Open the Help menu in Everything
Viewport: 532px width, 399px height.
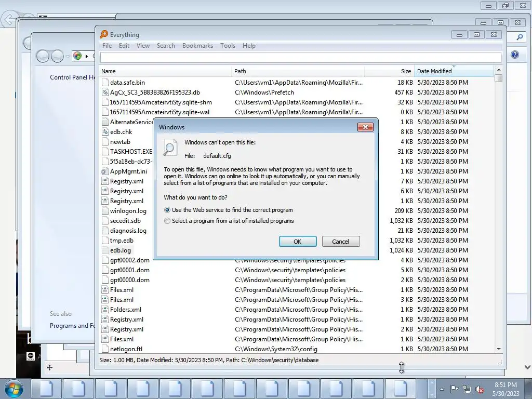pyautogui.click(x=249, y=46)
